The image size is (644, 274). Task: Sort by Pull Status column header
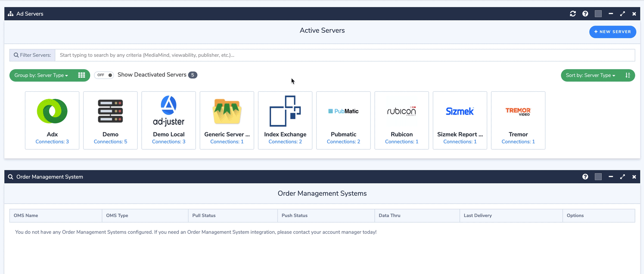233,215
